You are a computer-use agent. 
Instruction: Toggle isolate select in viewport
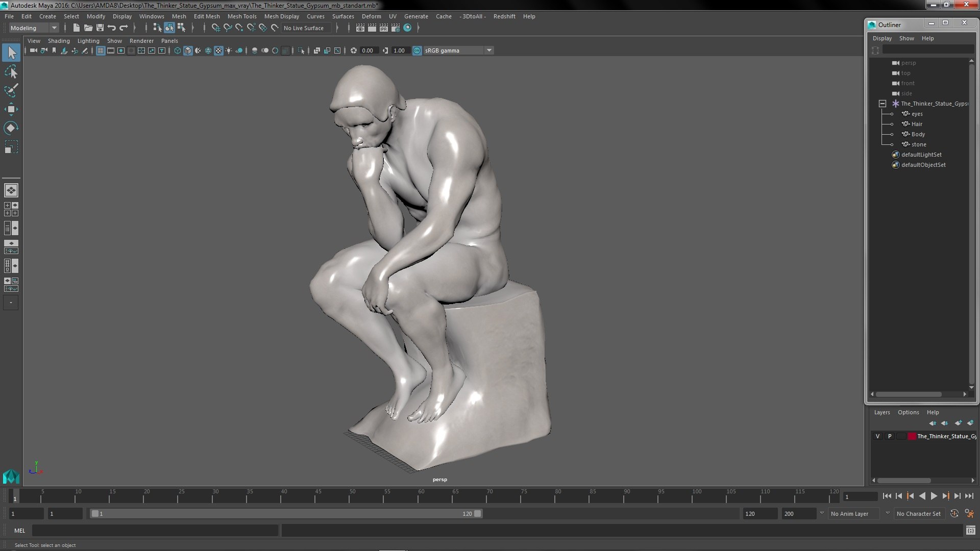301,51
